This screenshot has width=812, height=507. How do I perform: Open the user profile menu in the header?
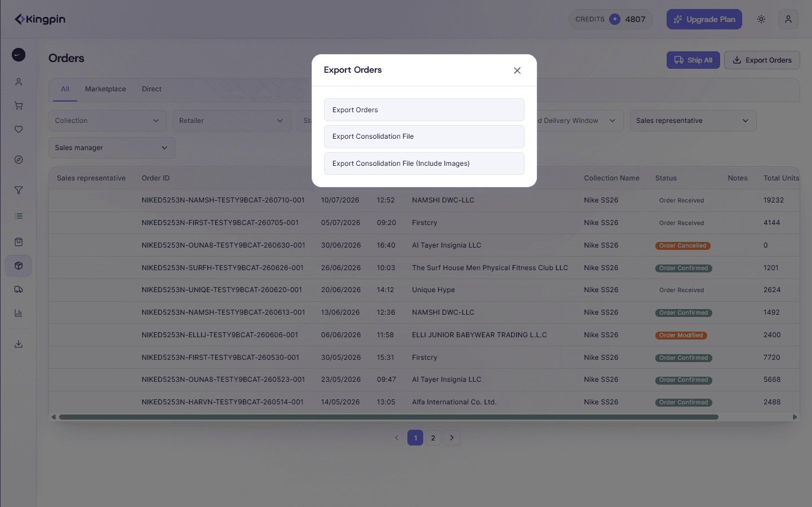788,19
